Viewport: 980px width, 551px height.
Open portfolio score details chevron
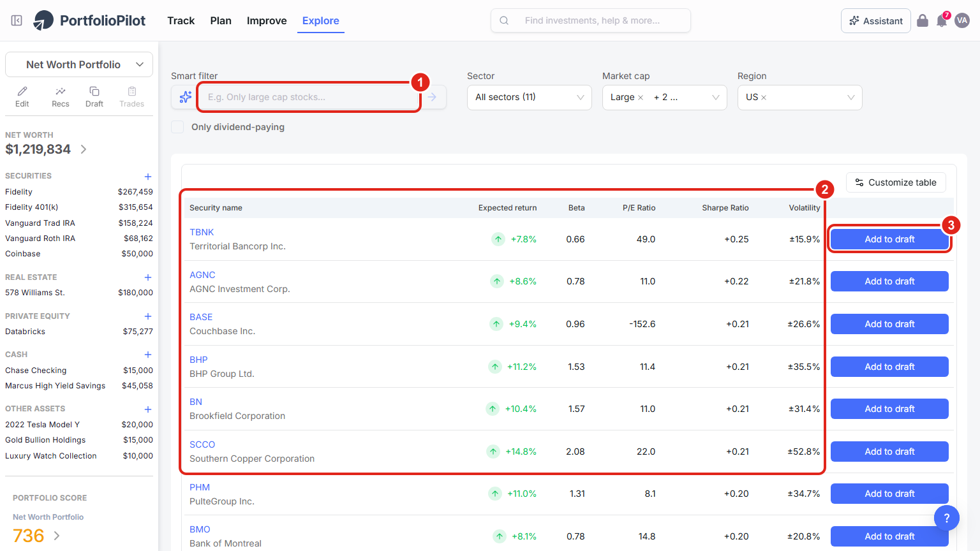(57, 536)
